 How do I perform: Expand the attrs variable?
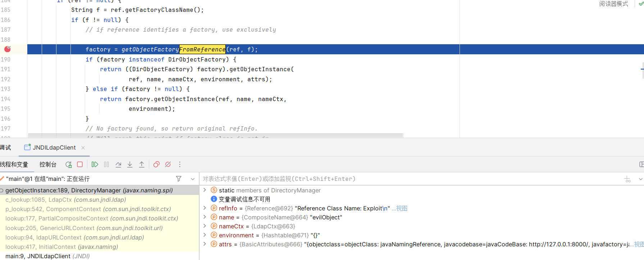coord(205,244)
